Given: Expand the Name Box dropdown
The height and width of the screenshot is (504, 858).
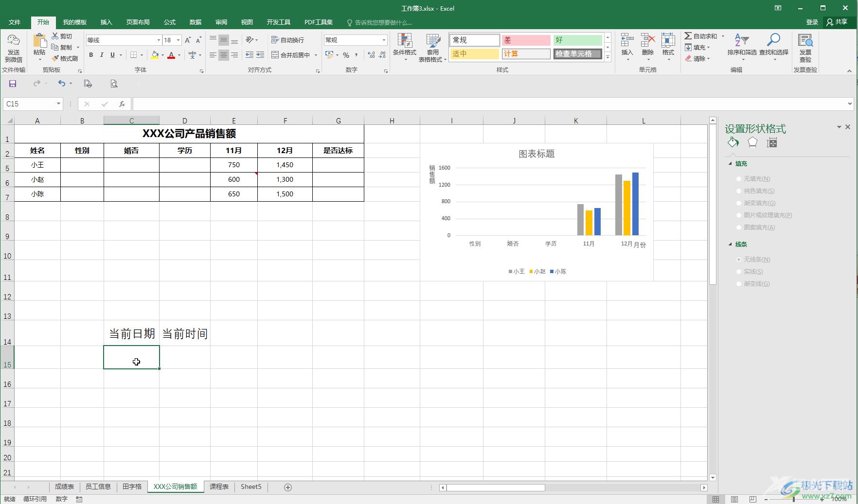Looking at the screenshot, I should pyautogui.click(x=58, y=104).
